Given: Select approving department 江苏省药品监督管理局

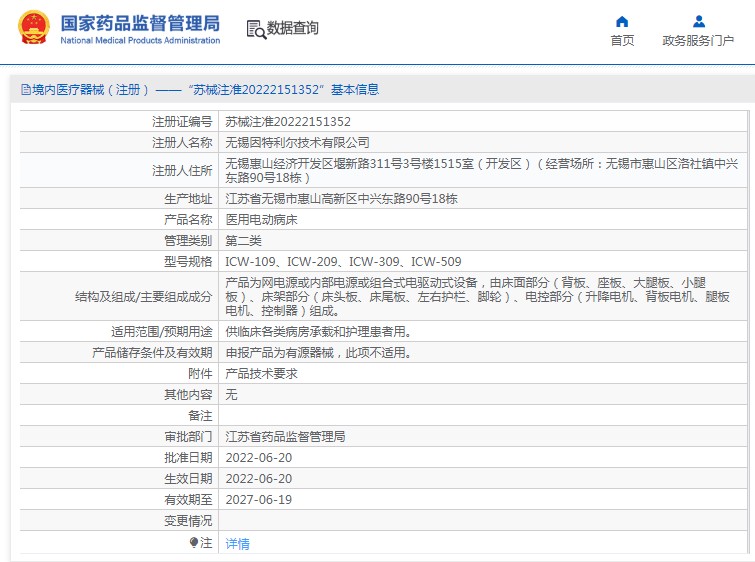Looking at the screenshot, I should pyautogui.click(x=285, y=437).
